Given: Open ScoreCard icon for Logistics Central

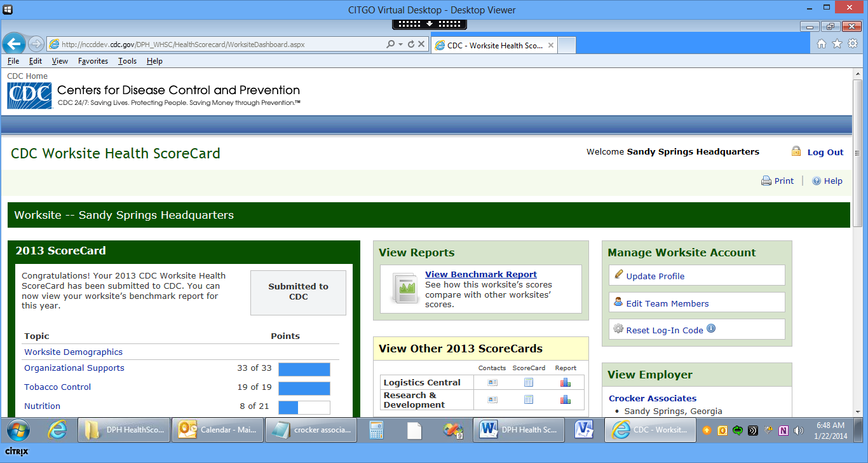Looking at the screenshot, I should [529, 382].
